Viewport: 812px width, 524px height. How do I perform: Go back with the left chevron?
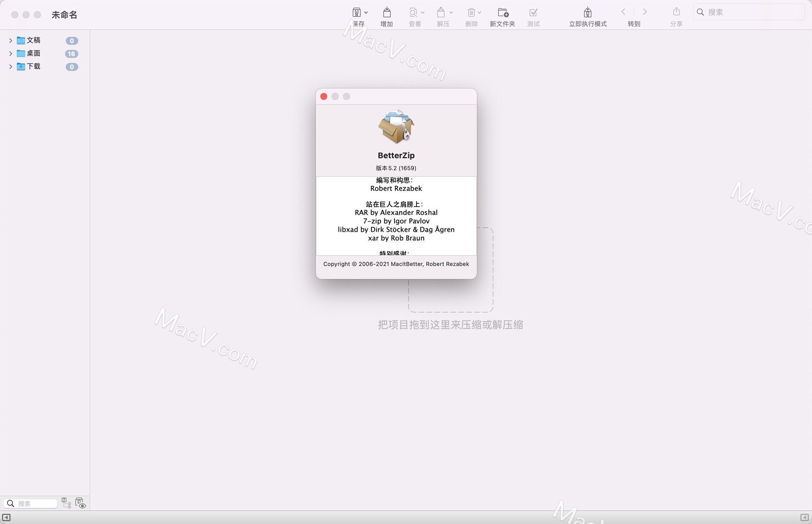click(623, 12)
